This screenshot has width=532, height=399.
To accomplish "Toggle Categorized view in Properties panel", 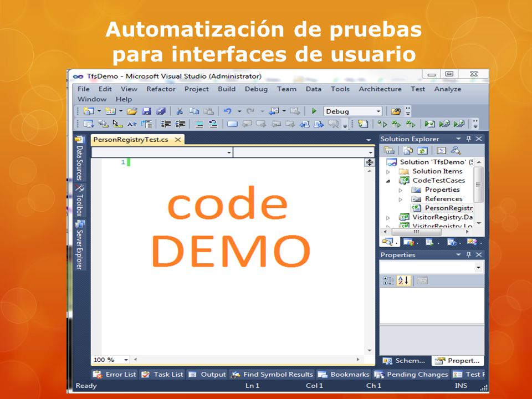I will (388, 280).
